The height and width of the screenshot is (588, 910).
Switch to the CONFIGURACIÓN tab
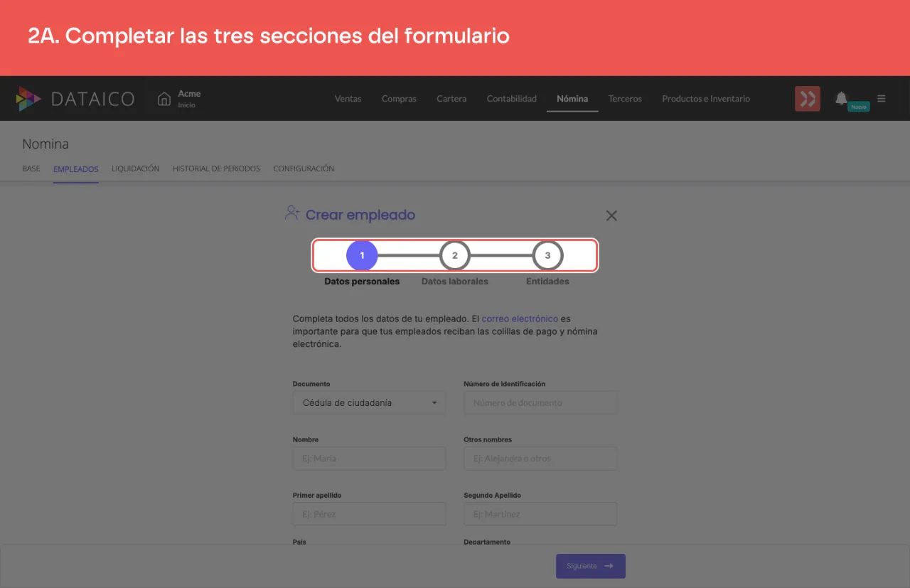coord(304,169)
